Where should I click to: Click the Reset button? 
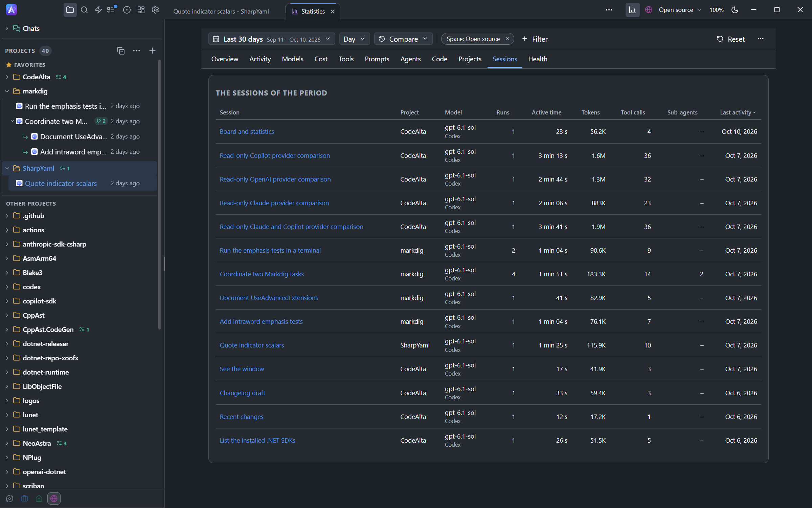coord(730,39)
